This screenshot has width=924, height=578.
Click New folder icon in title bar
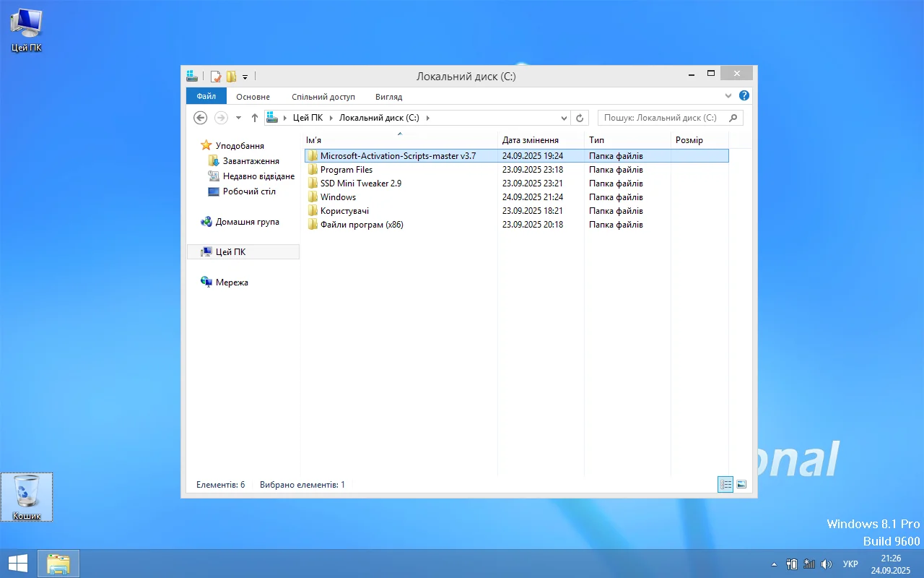(x=231, y=76)
